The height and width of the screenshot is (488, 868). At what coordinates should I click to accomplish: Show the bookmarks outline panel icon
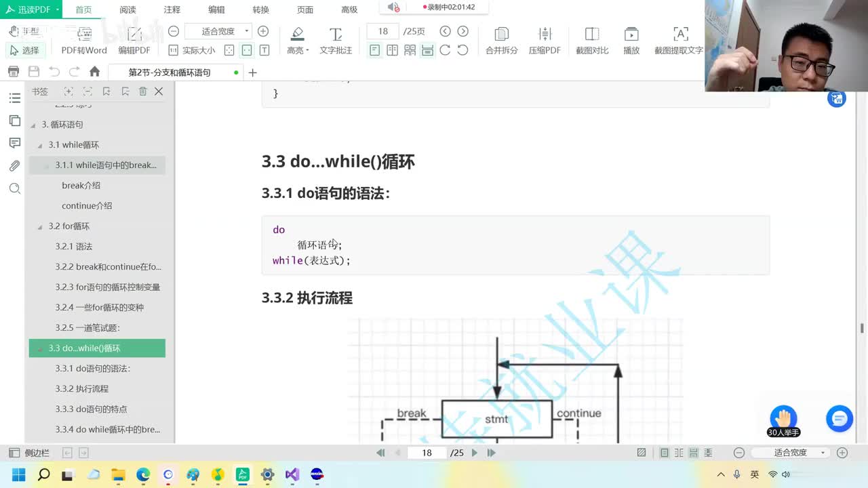click(14, 98)
